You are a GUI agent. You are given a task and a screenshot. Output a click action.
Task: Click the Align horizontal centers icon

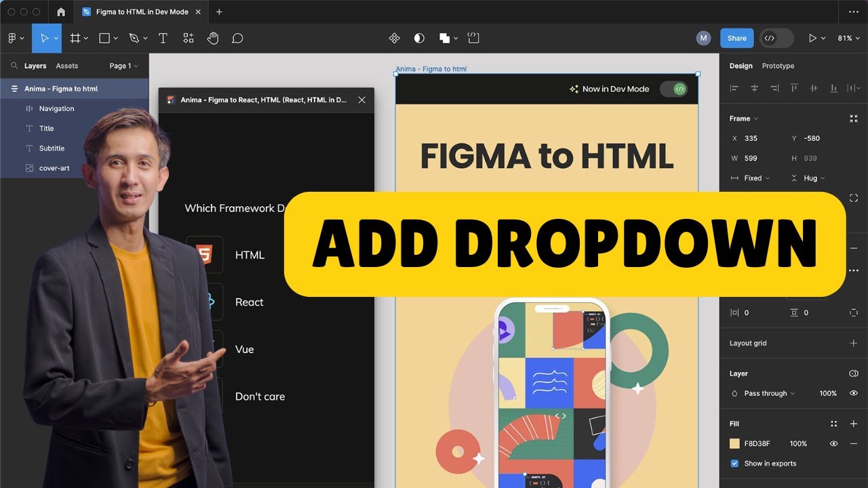click(x=754, y=88)
